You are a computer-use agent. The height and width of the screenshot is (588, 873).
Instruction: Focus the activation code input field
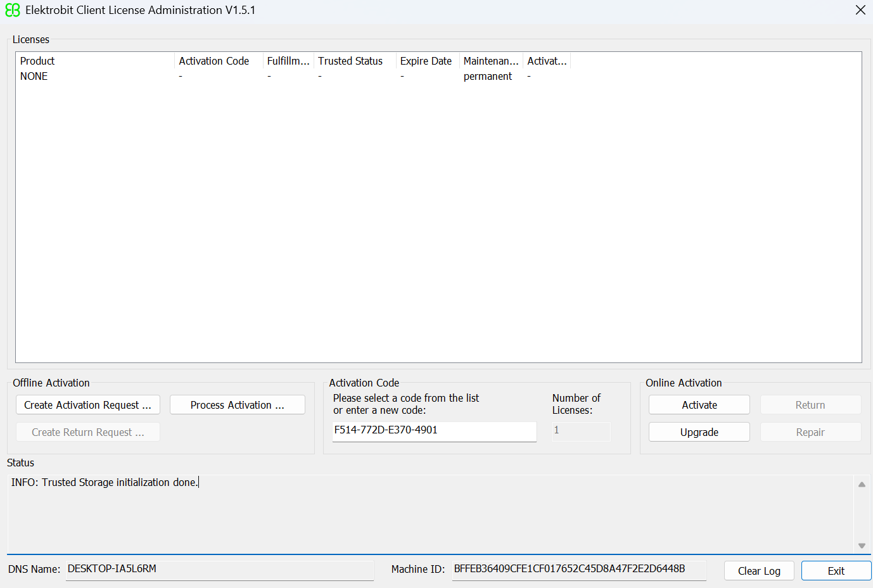pos(435,431)
